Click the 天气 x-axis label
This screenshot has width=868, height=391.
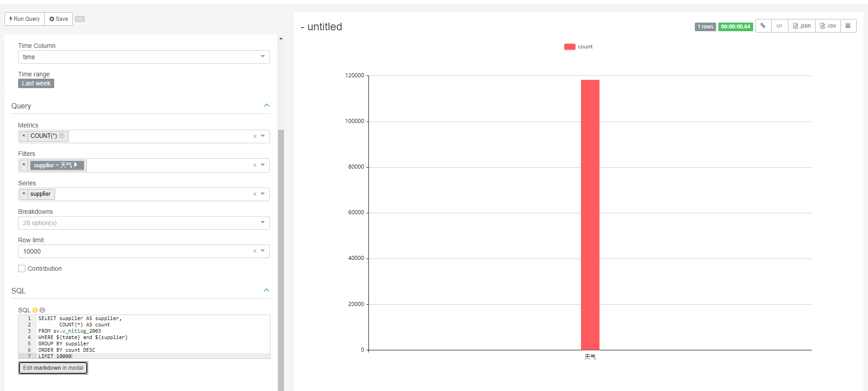[x=590, y=357]
